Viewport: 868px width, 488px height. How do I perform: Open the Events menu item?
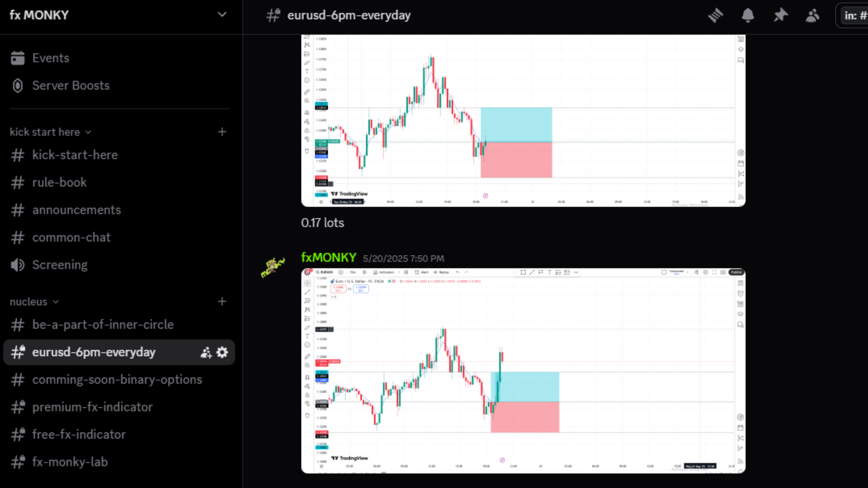click(x=50, y=58)
